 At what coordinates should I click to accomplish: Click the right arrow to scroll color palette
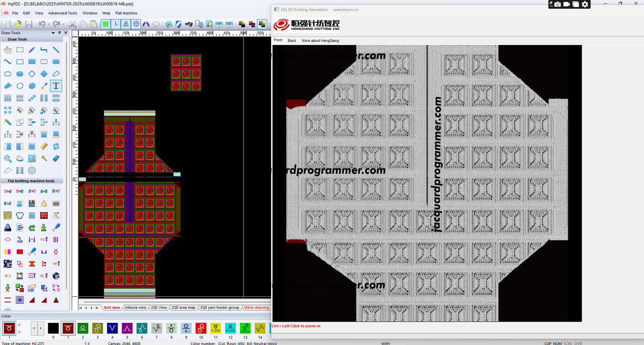(x=41, y=328)
